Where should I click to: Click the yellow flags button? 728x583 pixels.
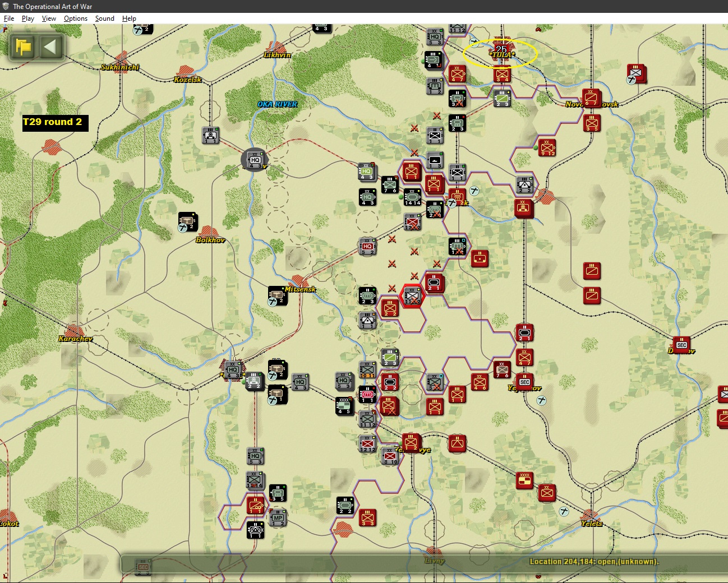coord(24,47)
